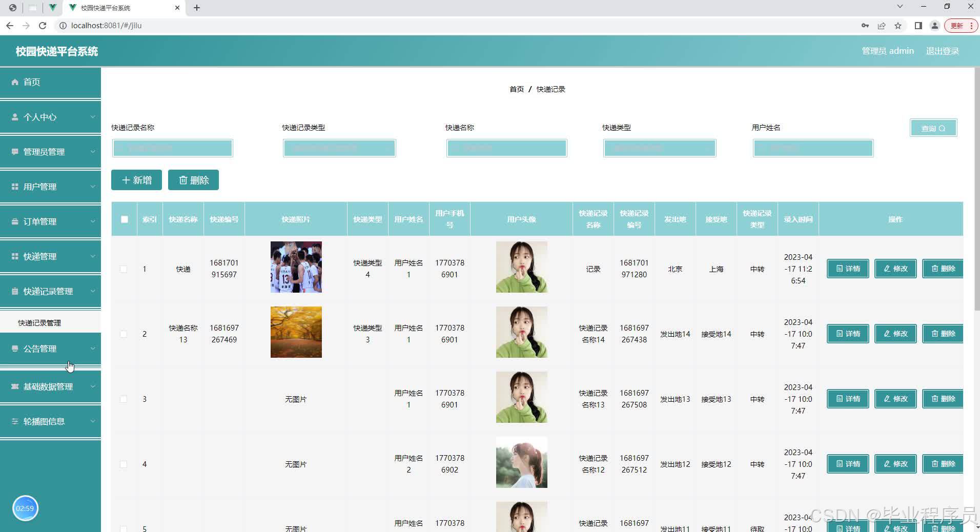Viewport: 980px width, 532px height.
Task: Open the 快递记录类型 filter dropdown
Action: coord(339,148)
